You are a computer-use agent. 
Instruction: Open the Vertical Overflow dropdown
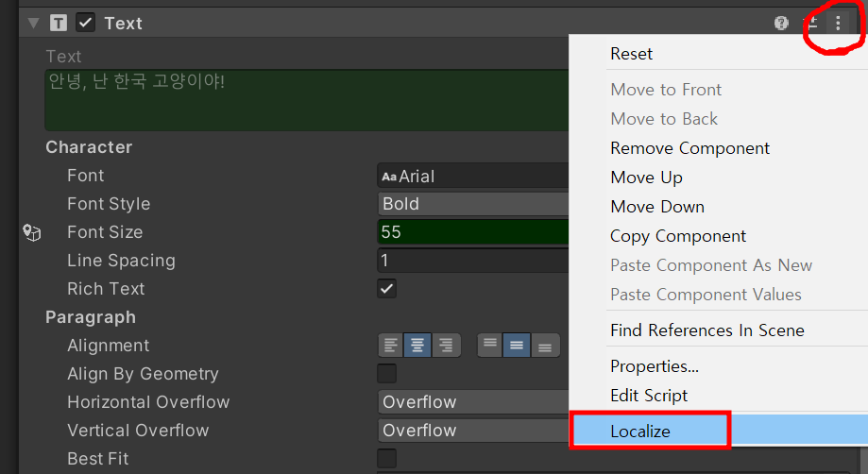(x=473, y=431)
